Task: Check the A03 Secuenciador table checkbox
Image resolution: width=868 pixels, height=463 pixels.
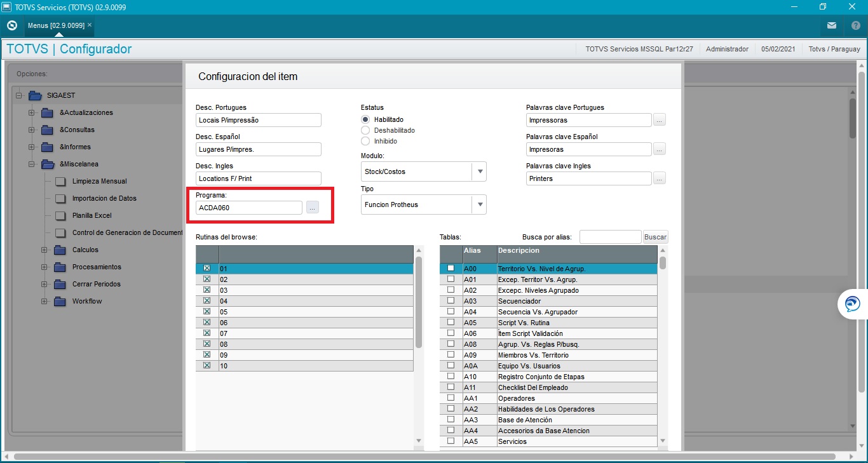Action: pyautogui.click(x=451, y=301)
